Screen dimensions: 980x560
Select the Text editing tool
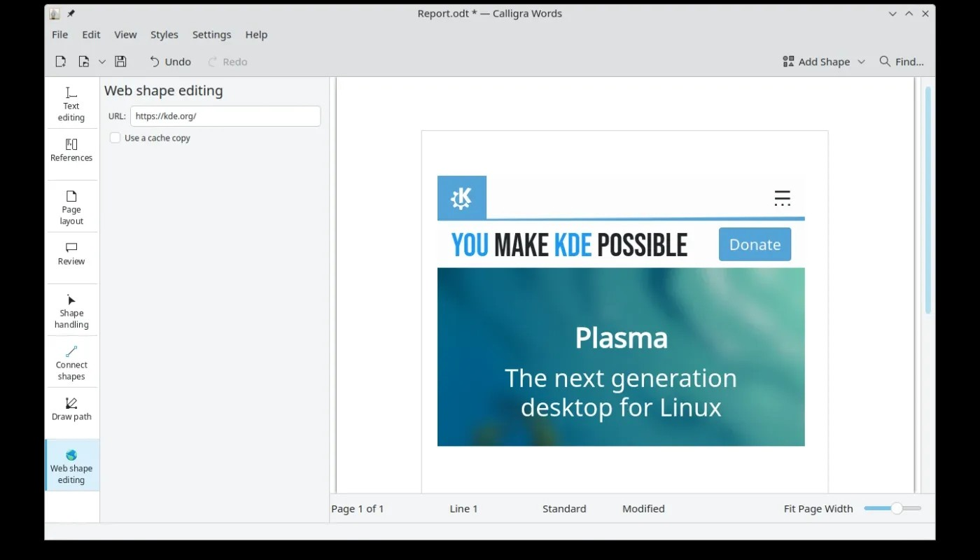(71, 104)
